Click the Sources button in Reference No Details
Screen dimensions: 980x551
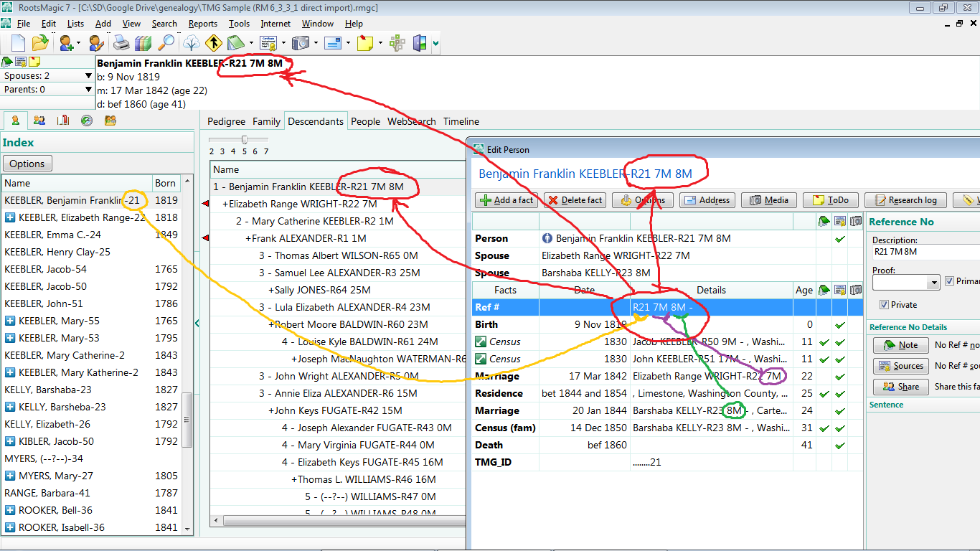900,366
